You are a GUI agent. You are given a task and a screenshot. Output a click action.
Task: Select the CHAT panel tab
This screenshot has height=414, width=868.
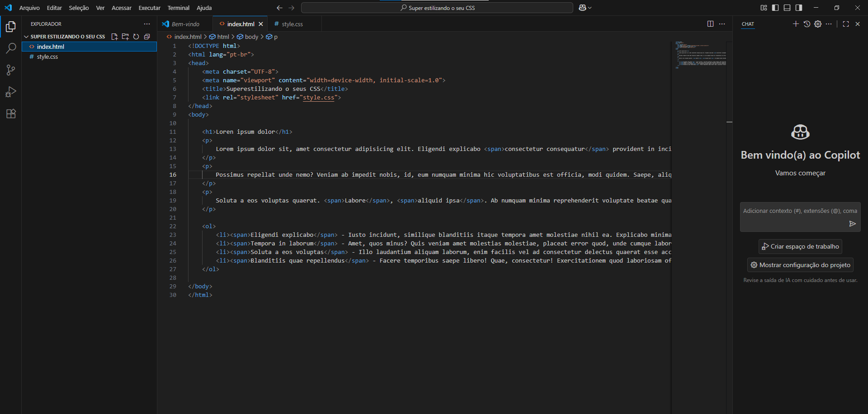748,24
